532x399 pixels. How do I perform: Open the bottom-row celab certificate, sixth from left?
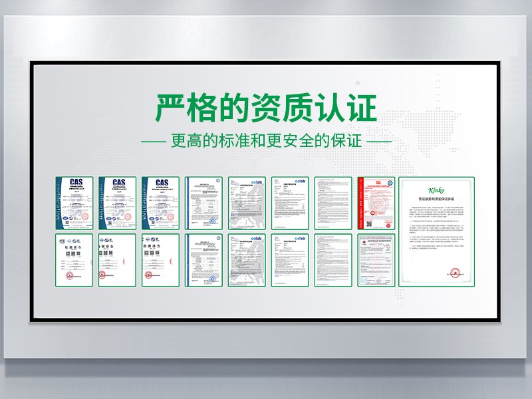click(x=290, y=260)
